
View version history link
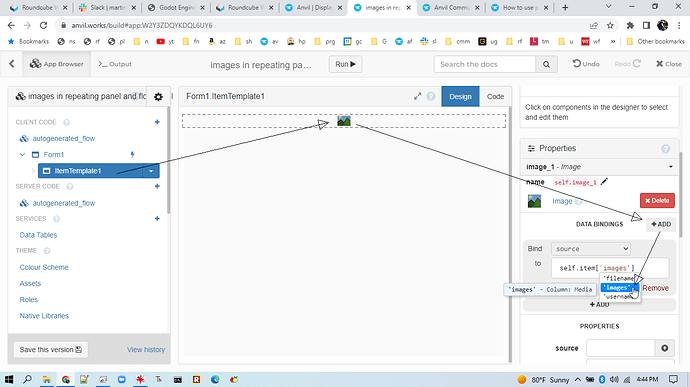(146, 350)
